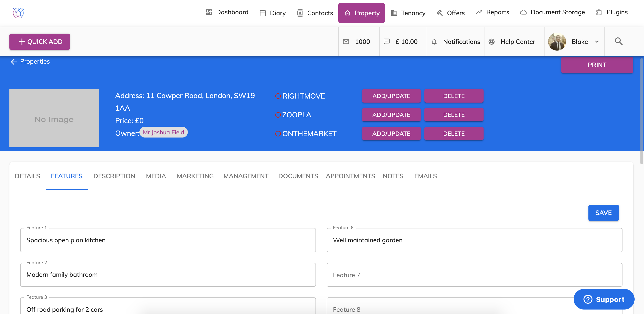Open Document Storage cloud icon
The height and width of the screenshot is (314, 644).
click(x=523, y=12)
